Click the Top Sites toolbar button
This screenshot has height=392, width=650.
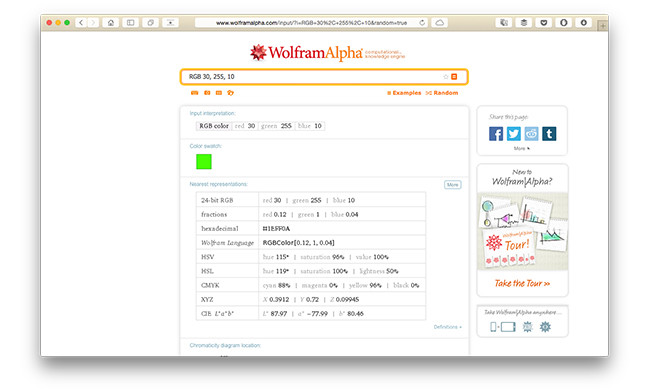pyautogui.click(x=170, y=22)
